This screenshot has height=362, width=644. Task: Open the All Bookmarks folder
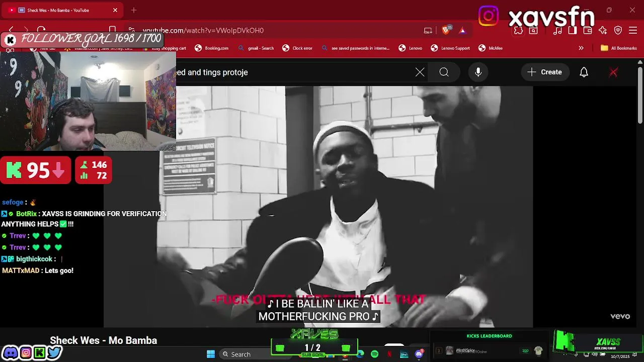619,48
